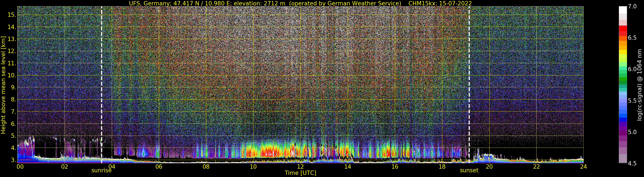Click the colorbar value "5.5"
644x177 pixels.
(632, 101)
